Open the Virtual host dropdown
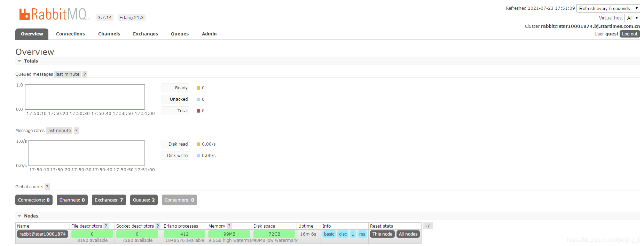The width and height of the screenshot is (644, 246). click(632, 18)
